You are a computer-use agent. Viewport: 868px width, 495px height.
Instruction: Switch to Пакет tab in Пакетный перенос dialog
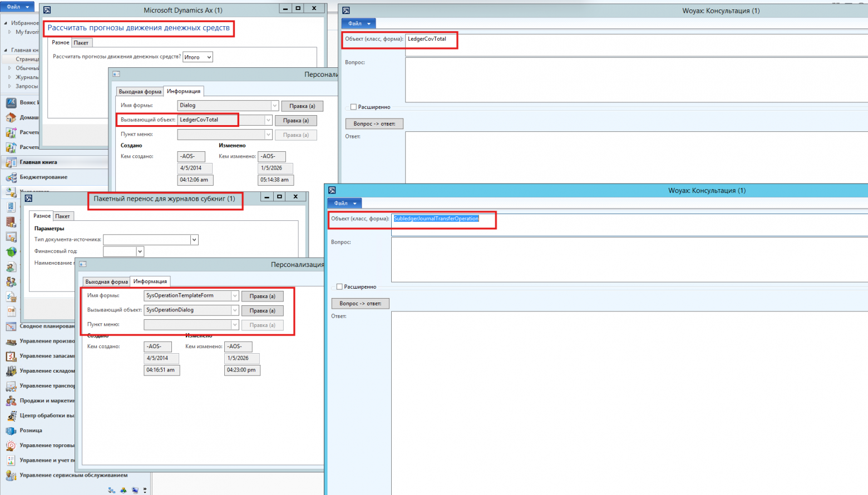[x=63, y=216]
